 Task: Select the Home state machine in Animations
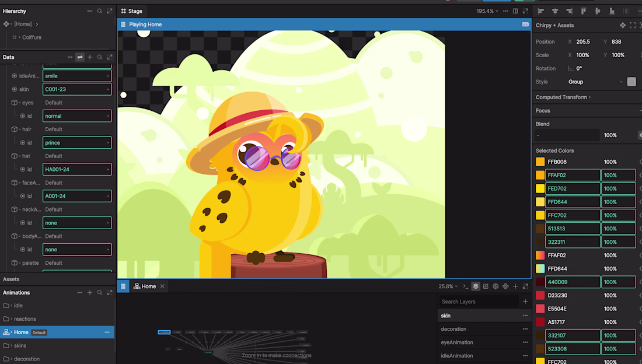[57, 332]
